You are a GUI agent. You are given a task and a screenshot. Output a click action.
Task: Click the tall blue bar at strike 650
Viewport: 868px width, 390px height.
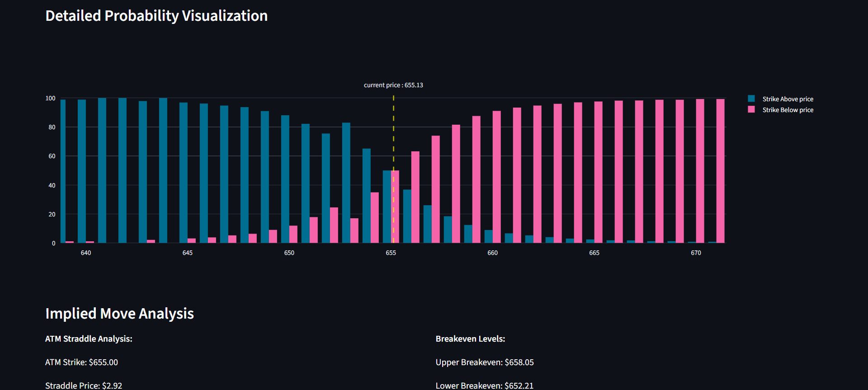pos(285,181)
